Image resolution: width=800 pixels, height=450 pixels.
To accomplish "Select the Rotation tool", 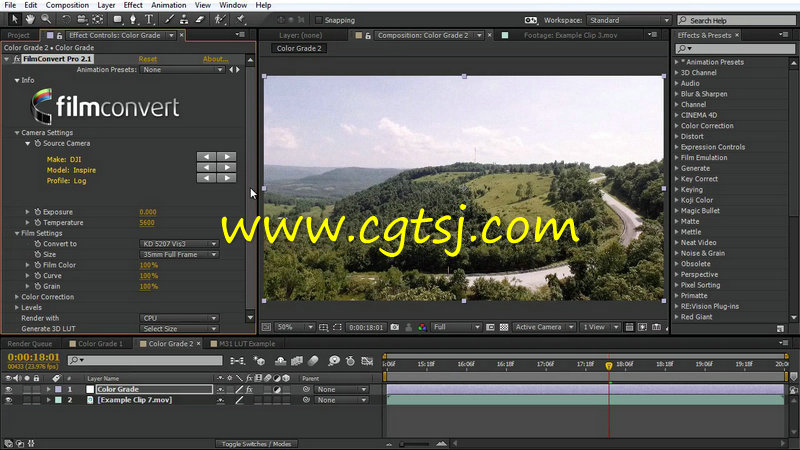I will pos(66,19).
